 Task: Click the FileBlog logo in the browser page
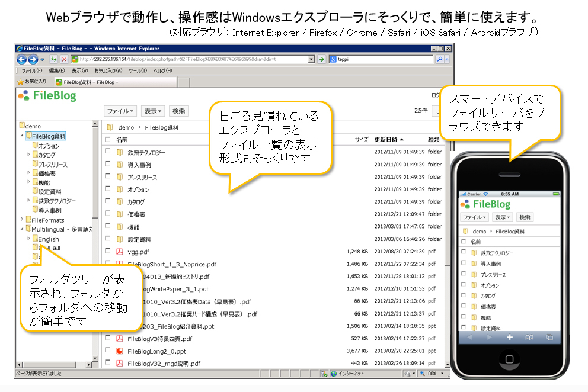coord(47,96)
